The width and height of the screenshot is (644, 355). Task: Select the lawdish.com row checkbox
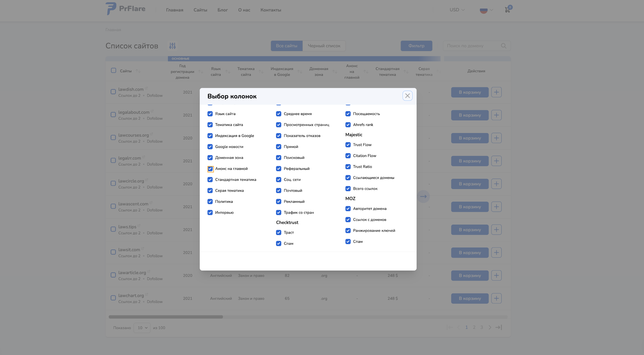coord(113,92)
